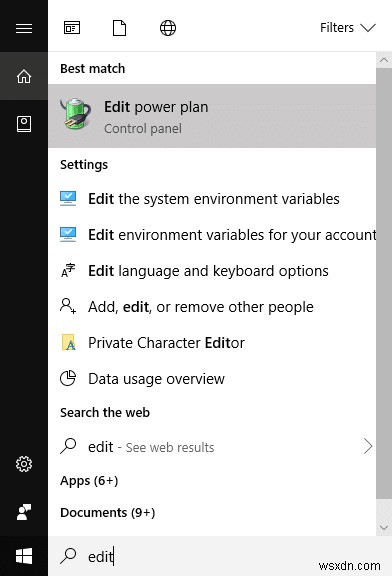Viewport: 392px width, 576px height.
Task: Filter results by Documents icon
Action: (x=119, y=28)
